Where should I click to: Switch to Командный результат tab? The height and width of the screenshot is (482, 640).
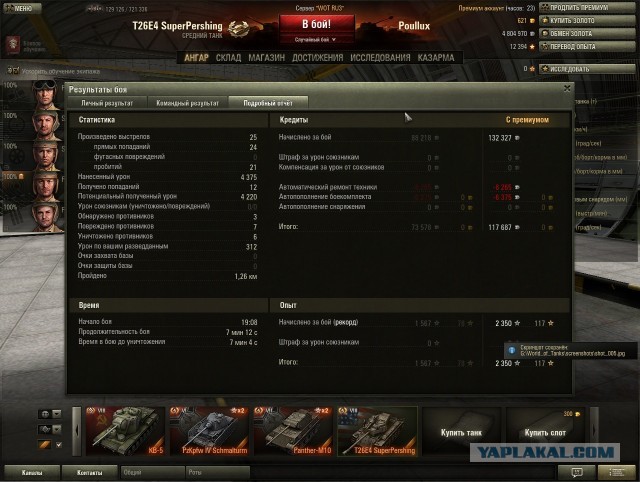(187, 103)
